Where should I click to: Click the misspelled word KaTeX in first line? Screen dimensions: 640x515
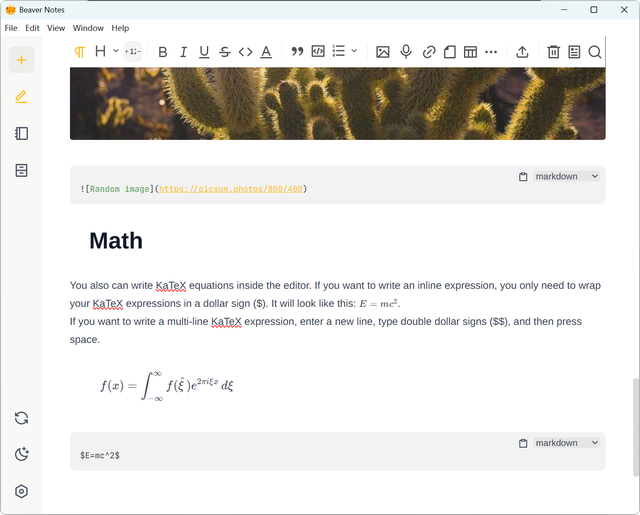[x=171, y=286]
